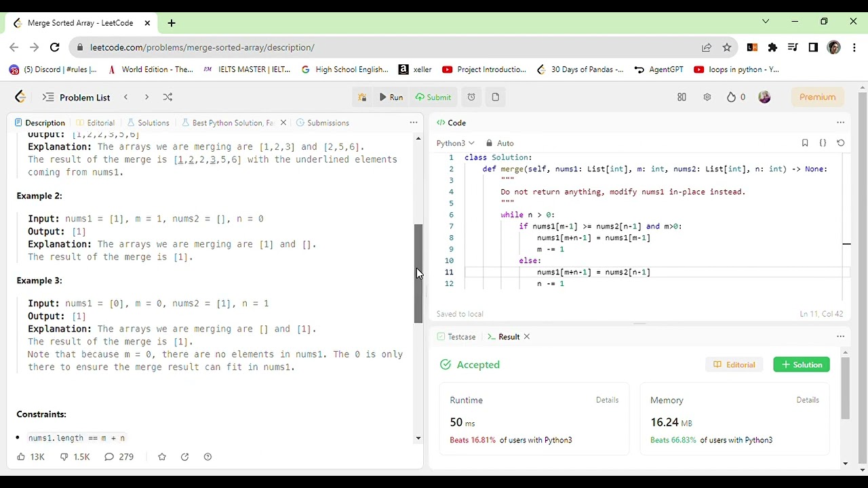Bookmark this page in Chrome star
The image size is (868, 488).
(727, 47)
